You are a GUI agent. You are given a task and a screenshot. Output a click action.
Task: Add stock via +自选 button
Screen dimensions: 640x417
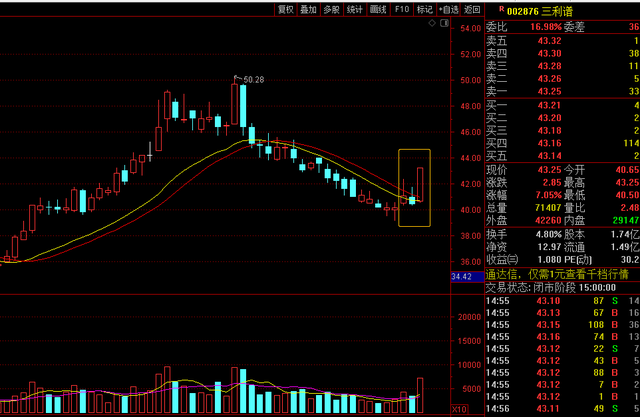tap(449, 9)
